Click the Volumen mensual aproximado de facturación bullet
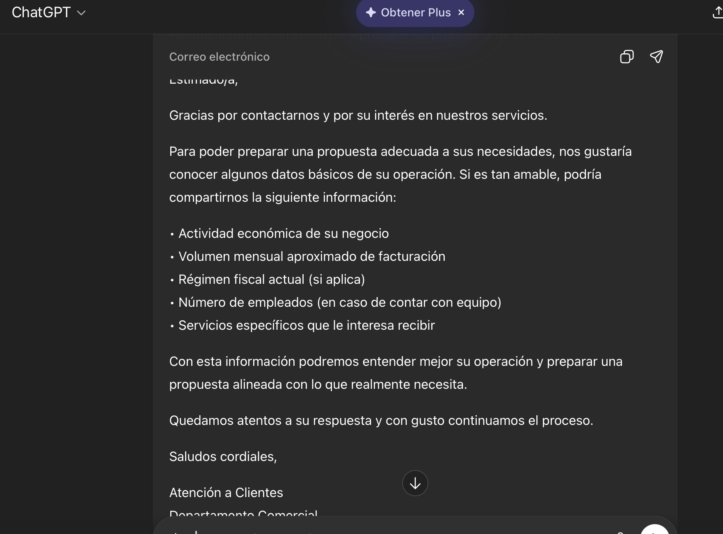 [x=309, y=256]
